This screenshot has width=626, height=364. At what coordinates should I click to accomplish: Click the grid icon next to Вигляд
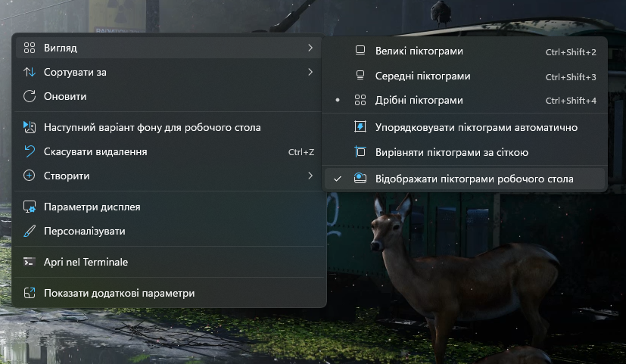(30, 48)
